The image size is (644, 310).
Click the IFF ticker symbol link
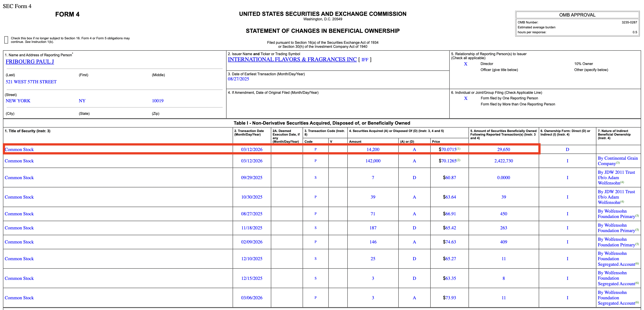365,60
